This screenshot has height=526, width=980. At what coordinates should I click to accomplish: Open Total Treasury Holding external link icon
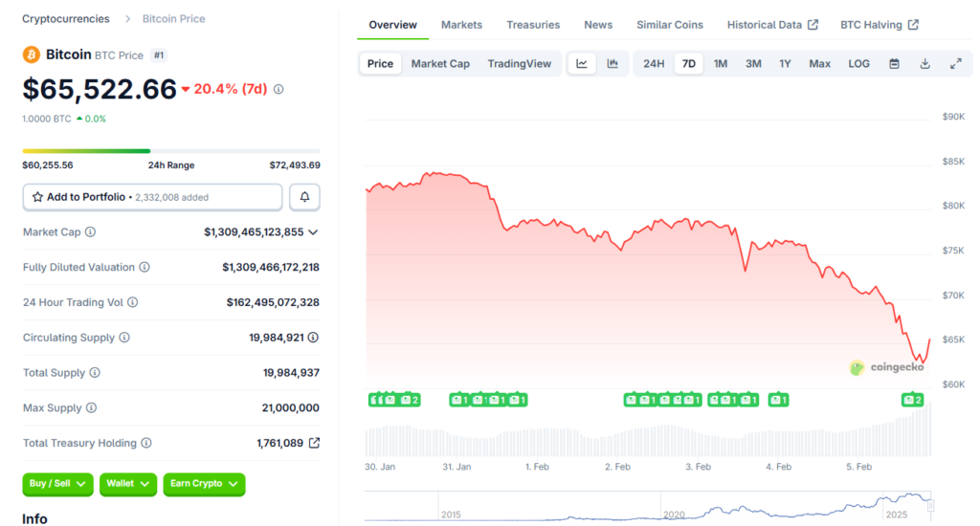pos(314,444)
